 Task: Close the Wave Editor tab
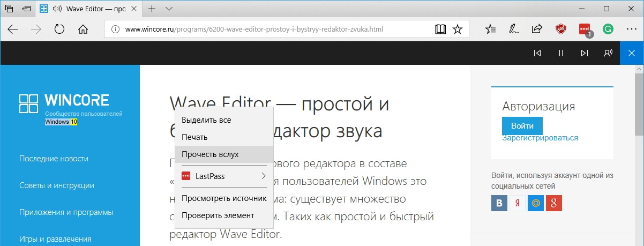[x=134, y=9]
